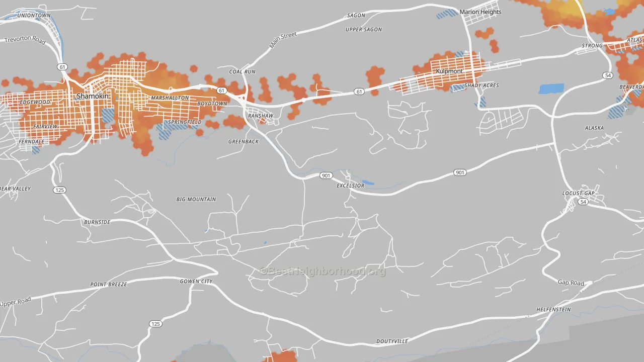Click the Route 125 shield near Bear Valley
Viewport: 644px width, 362px height.
(59, 190)
